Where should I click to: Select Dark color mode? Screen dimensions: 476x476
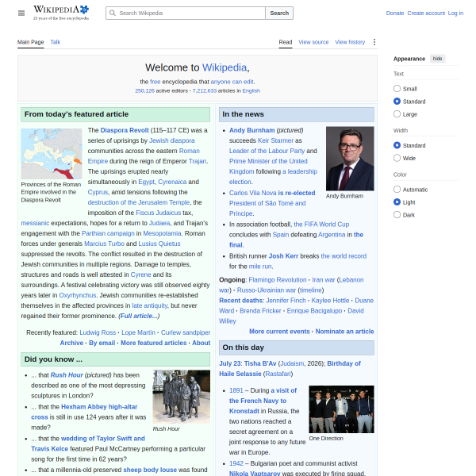(x=397, y=215)
